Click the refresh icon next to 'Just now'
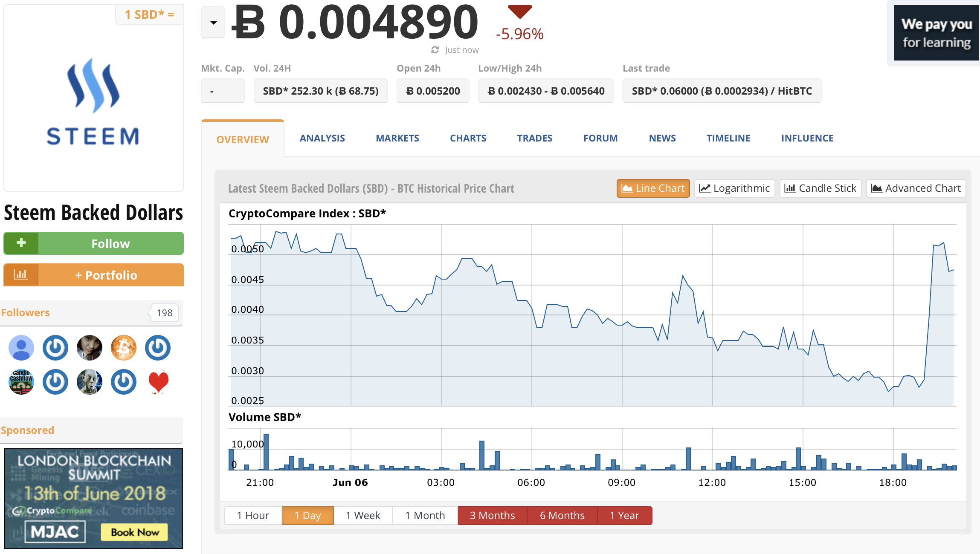 click(x=435, y=50)
